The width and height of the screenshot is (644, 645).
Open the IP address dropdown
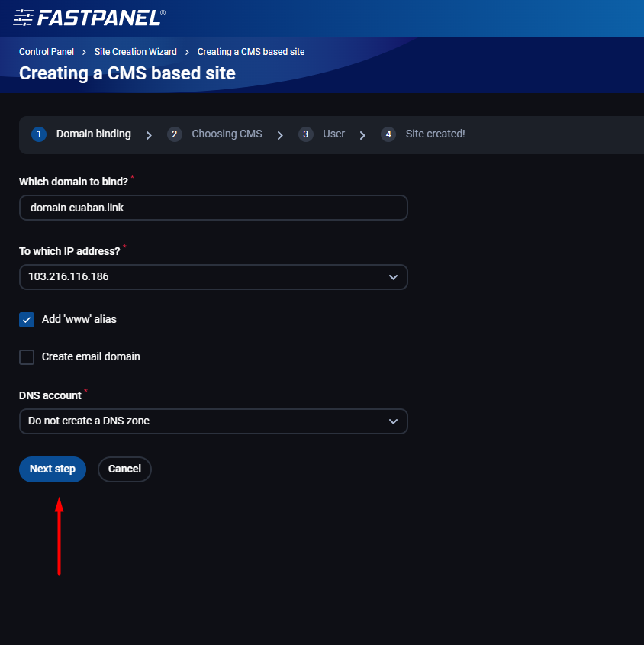click(x=214, y=277)
